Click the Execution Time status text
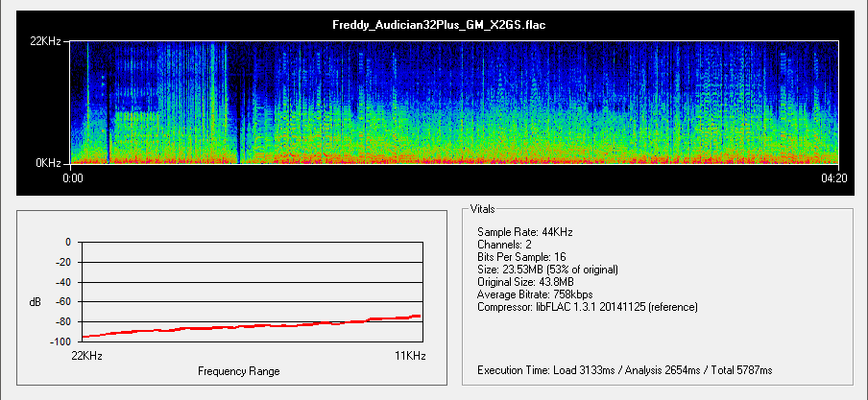 coord(624,370)
